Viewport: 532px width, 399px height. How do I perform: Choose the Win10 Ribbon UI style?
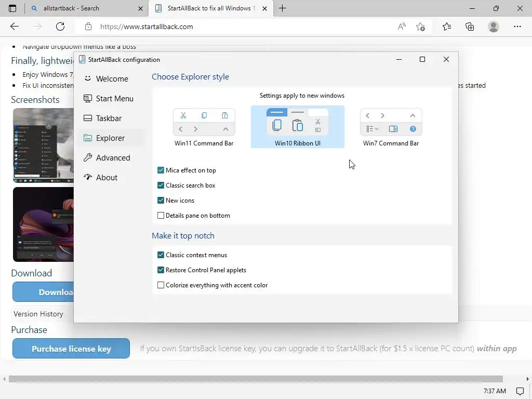pyautogui.click(x=298, y=127)
